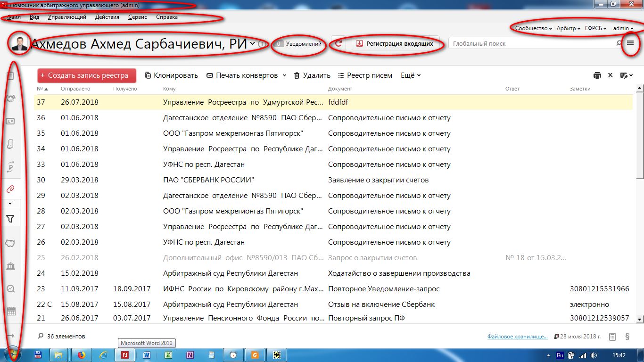Open the handshake icon in left sidebar
This screenshot has width=644, height=362.
point(10,99)
